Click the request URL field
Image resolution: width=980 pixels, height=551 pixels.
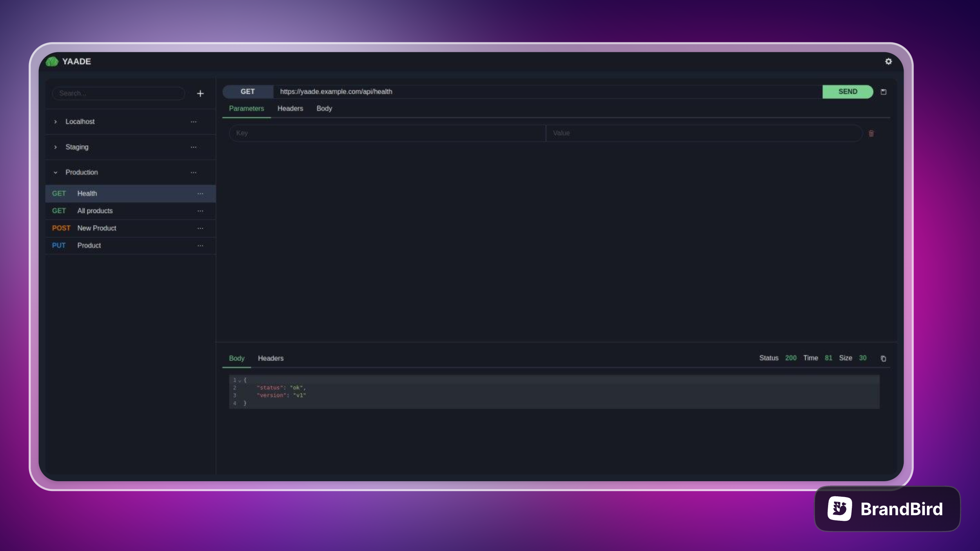(548, 92)
